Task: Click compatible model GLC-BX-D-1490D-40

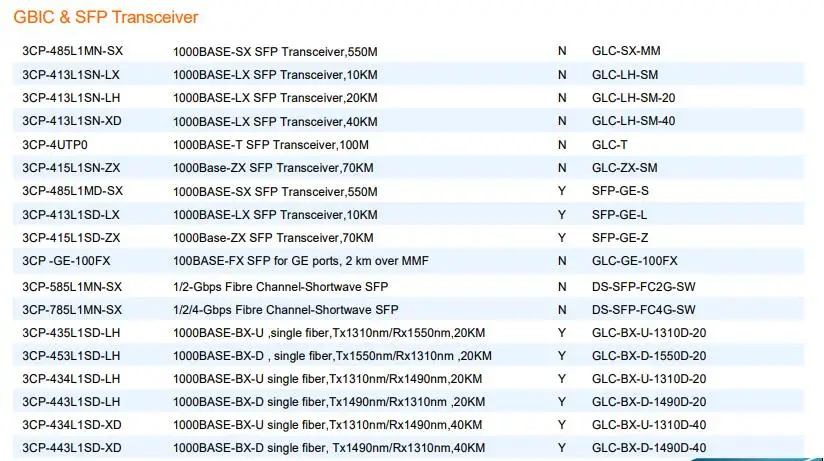Action: [x=649, y=448]
